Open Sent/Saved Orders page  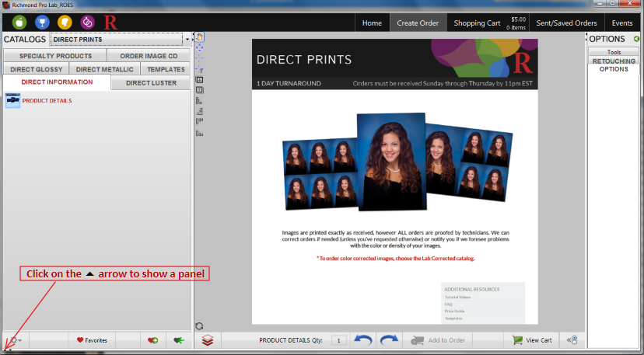pos(566,23)
